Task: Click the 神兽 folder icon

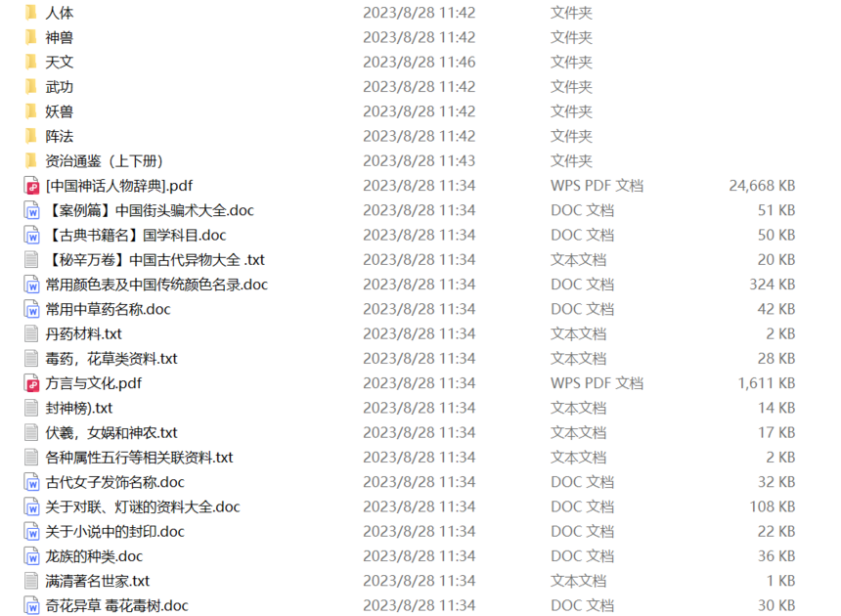Action: 31,37
